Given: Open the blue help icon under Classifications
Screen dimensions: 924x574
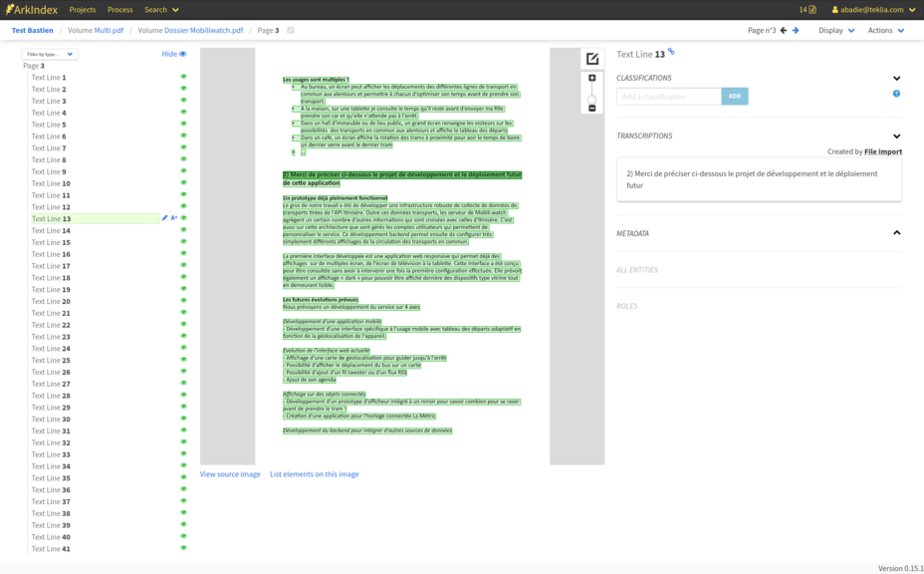Looking at the screenshot, I should (896, 94).
